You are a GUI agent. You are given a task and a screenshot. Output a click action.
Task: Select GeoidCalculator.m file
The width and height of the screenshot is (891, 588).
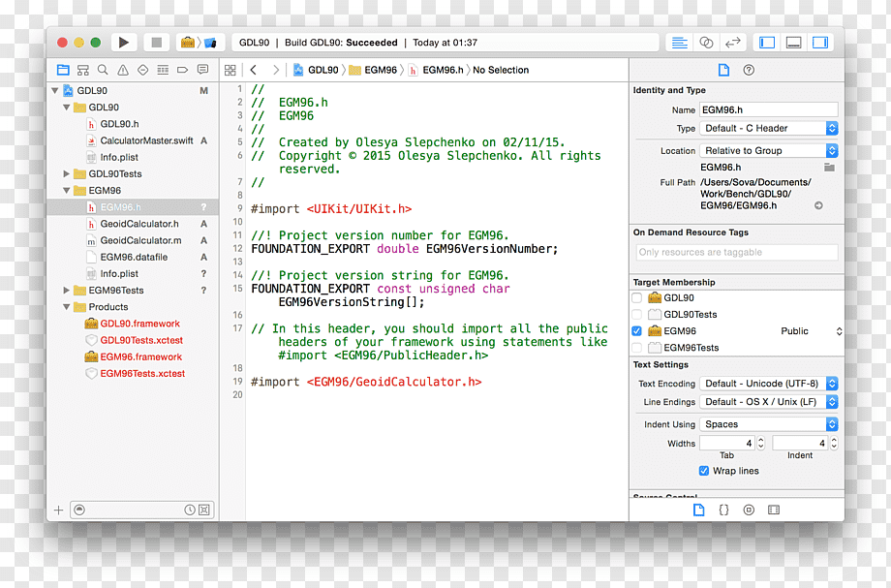pyautogui.click(x=141, y=240)
